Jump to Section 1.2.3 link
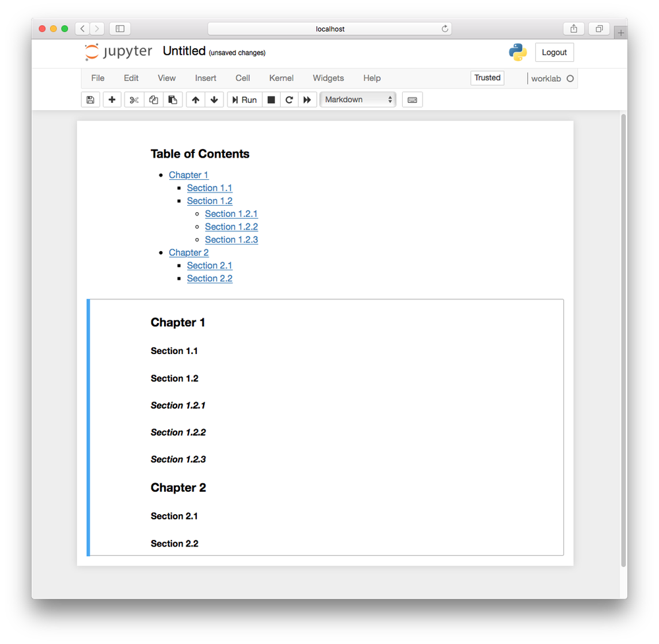This screenshot has width=659, height=644. tap(231, 240)
